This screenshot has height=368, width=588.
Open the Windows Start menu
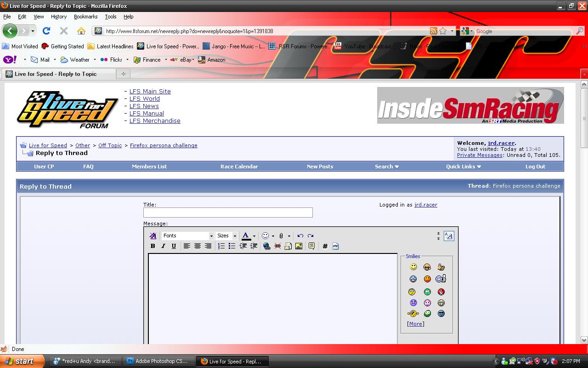[22, 361]
